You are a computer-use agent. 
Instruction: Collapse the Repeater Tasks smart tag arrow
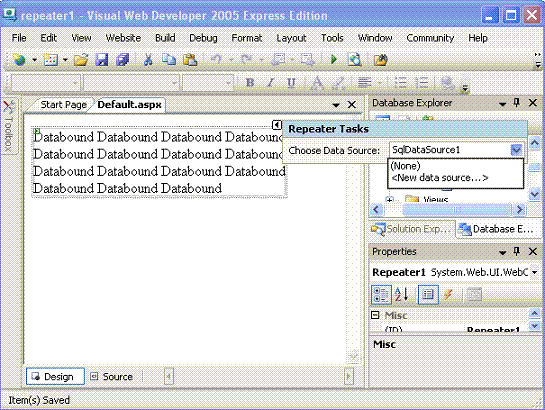click(277, 125)
